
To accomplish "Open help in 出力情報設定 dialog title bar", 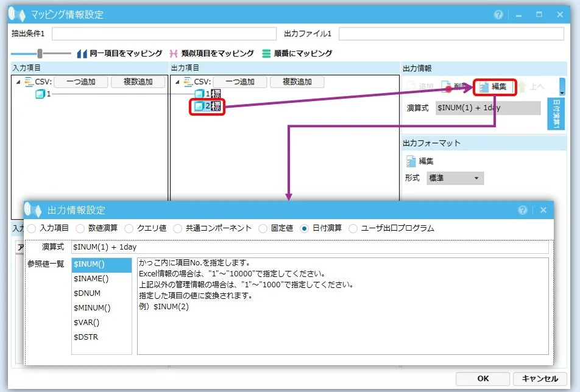I will (523, 210).
